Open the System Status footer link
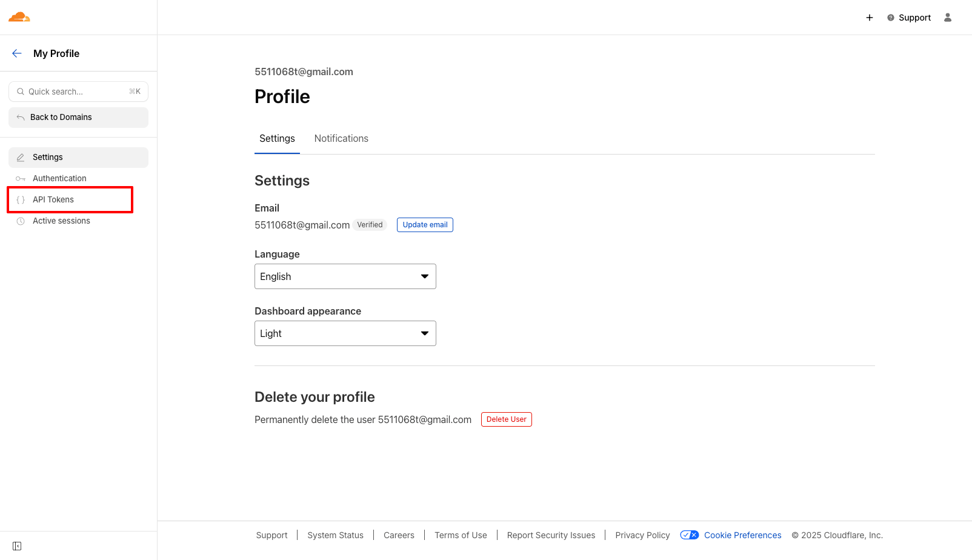 click(x=335, y=535)
